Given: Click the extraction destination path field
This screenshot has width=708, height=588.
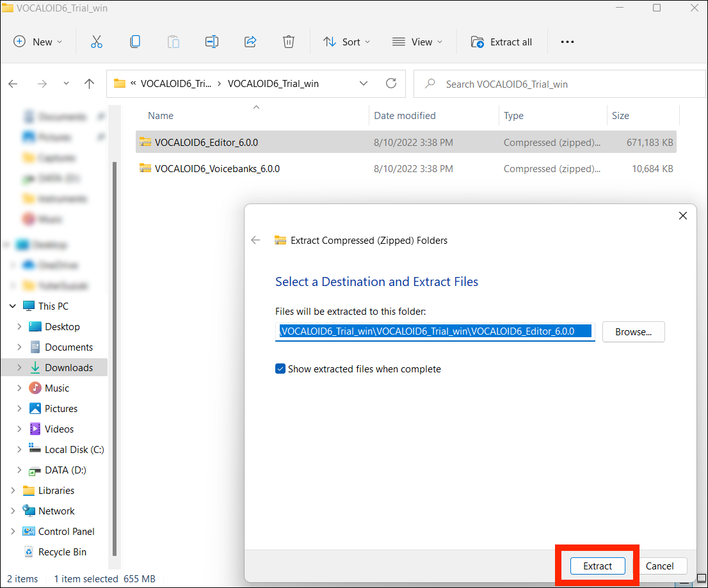Looking at the screenshot, I should click(x=435, y=331).
